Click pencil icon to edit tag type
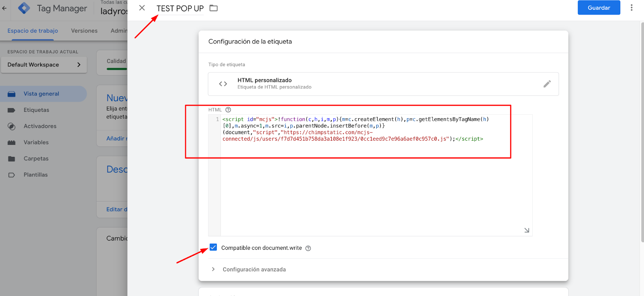The image size is (644, 296). click(x=547, y=84)
